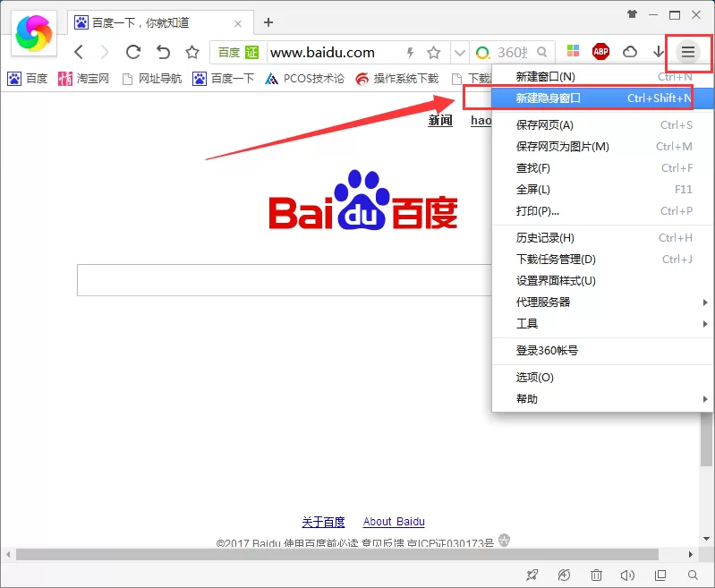Open 历史记录(H) from menu
Viewport: 715px width, 588px height.
603,238
